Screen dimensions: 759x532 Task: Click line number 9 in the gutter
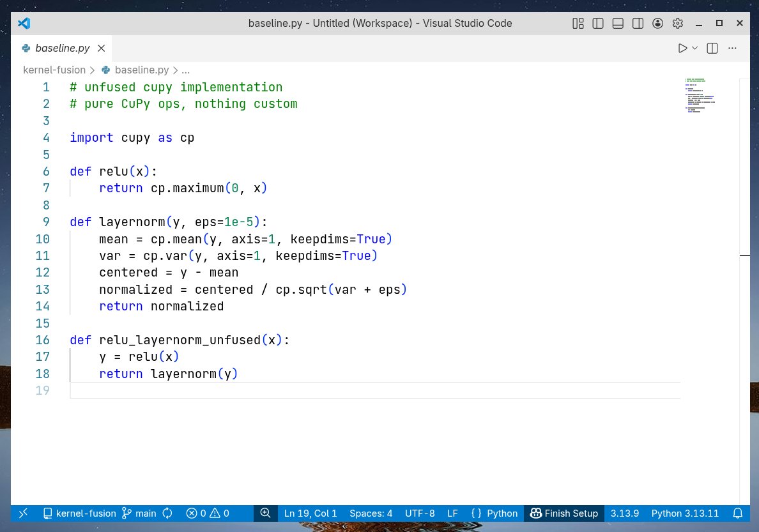point(46,222)
